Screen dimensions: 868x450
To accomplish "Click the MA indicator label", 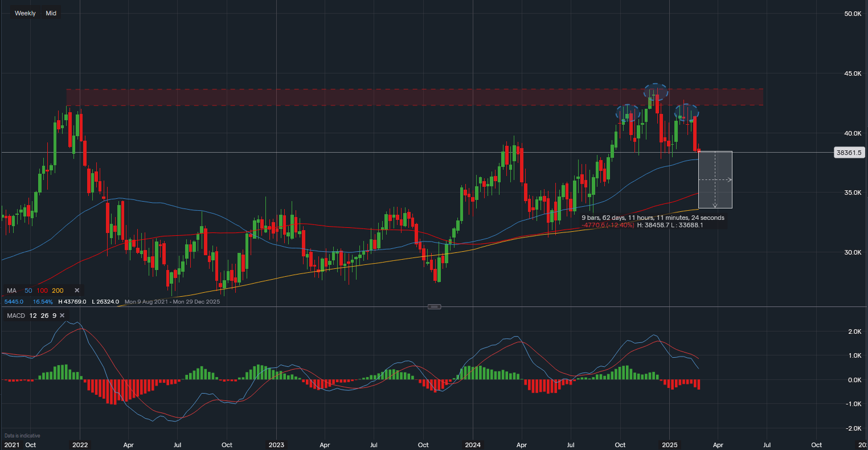I will 12,291.
